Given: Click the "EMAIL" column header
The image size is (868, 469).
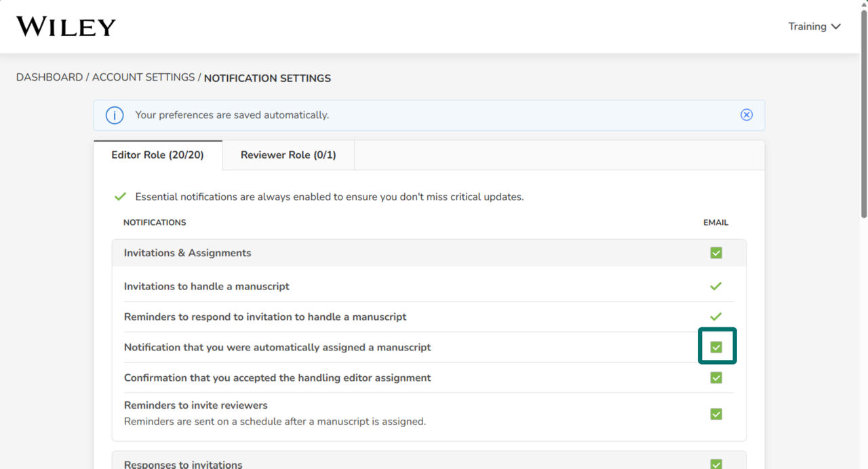Looking at the screenshot, I should tap(716, 222).
